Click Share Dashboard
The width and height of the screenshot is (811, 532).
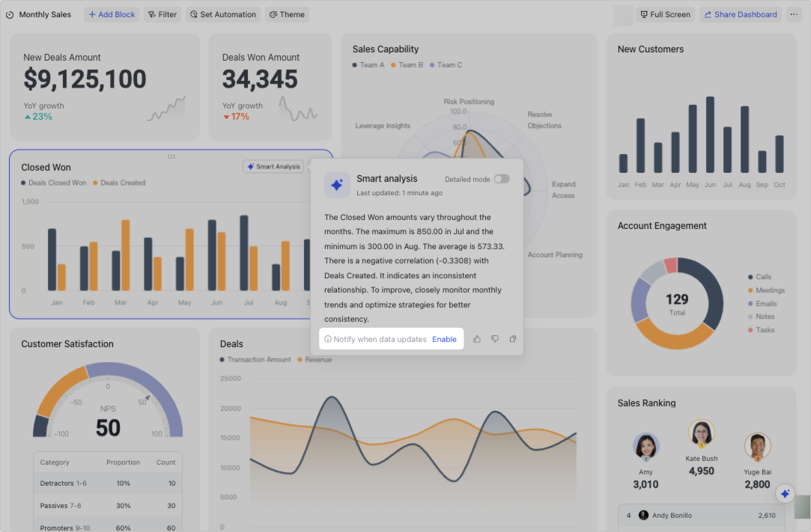click(x=741, y=14)
